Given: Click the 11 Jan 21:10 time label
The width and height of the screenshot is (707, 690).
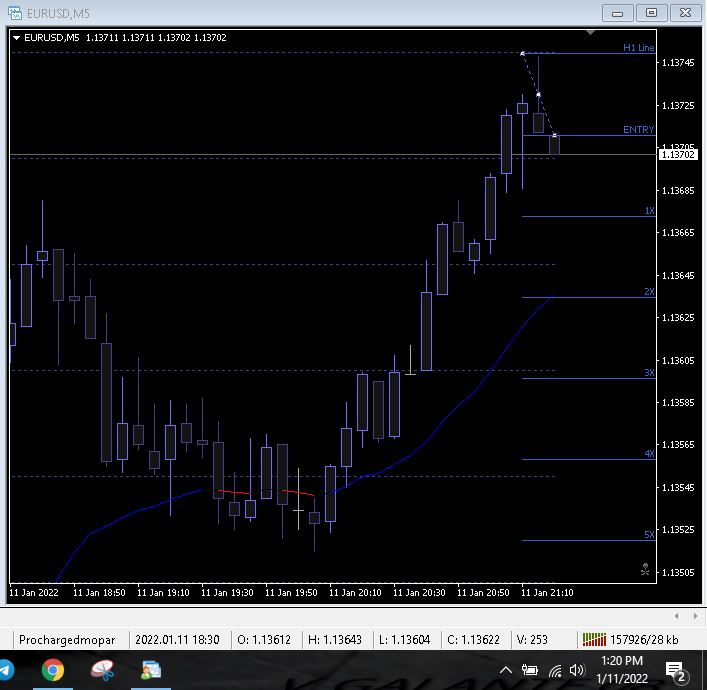Looking at the screenshot, I should (547, 593).
